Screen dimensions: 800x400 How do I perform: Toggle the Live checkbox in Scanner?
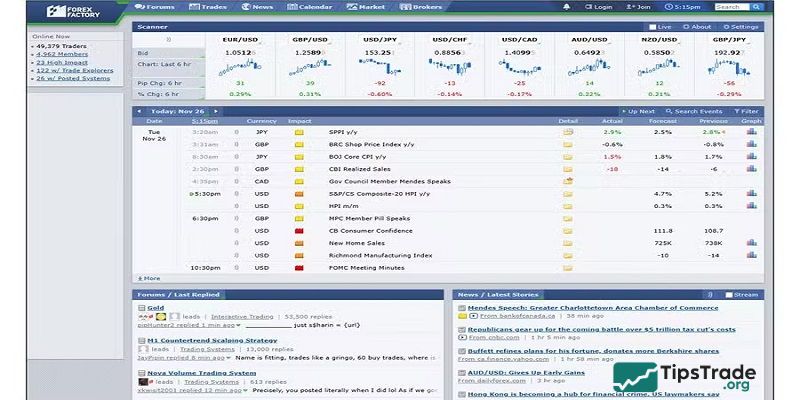(x=654, y=27)
